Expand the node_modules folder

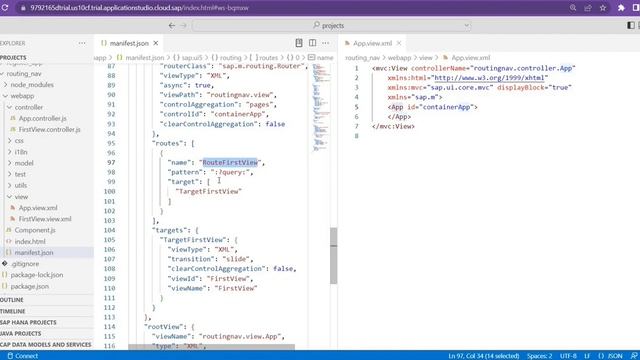(x=32, y=84)
